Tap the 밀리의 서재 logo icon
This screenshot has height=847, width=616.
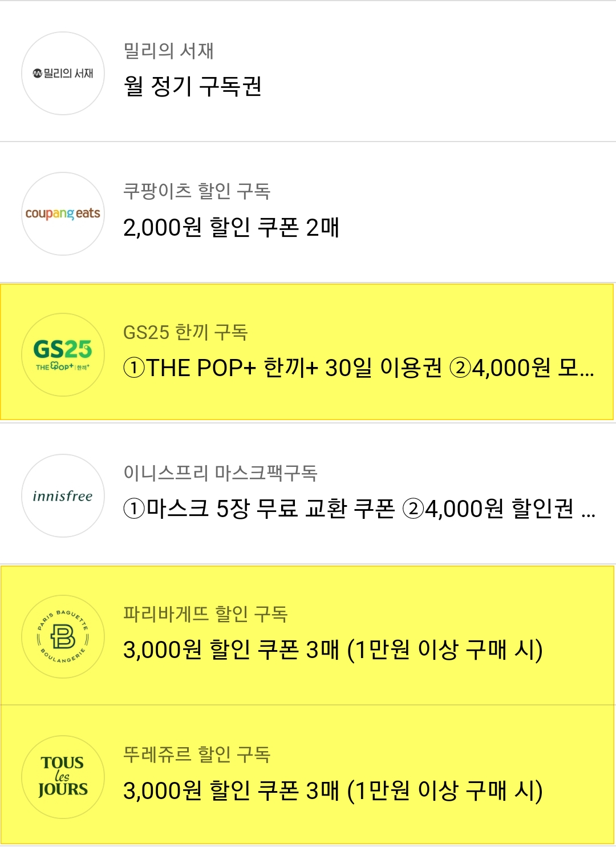tap(63, 73)
